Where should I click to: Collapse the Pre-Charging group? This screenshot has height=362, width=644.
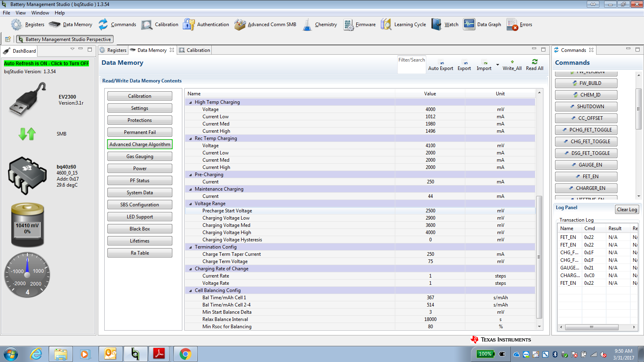click(190, 175)
